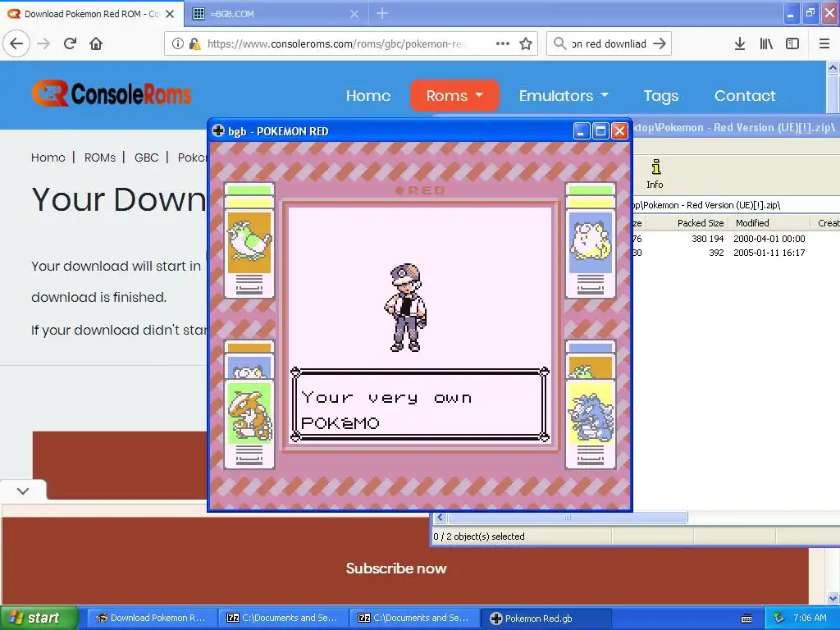Screen dimensions: 840x630
Task: Click the bottom-right Rhydon border card
Action: 591,424
